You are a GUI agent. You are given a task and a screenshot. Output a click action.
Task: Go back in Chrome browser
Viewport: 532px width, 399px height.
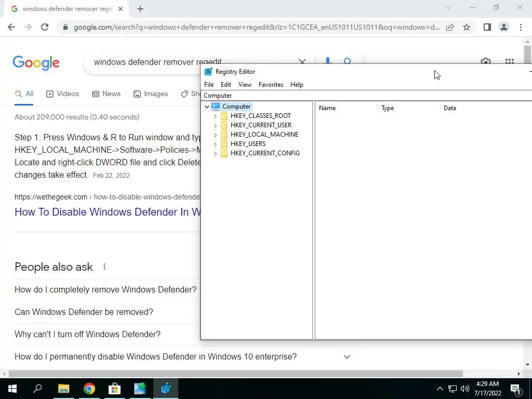11,27
